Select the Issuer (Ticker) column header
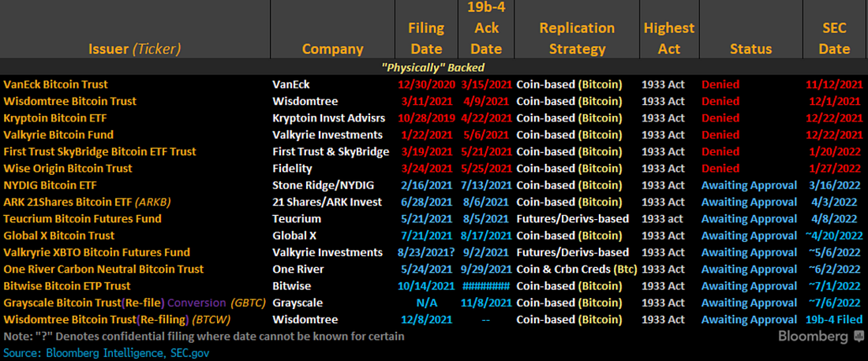This screenshot has width=868, height=361. [135, 49]
